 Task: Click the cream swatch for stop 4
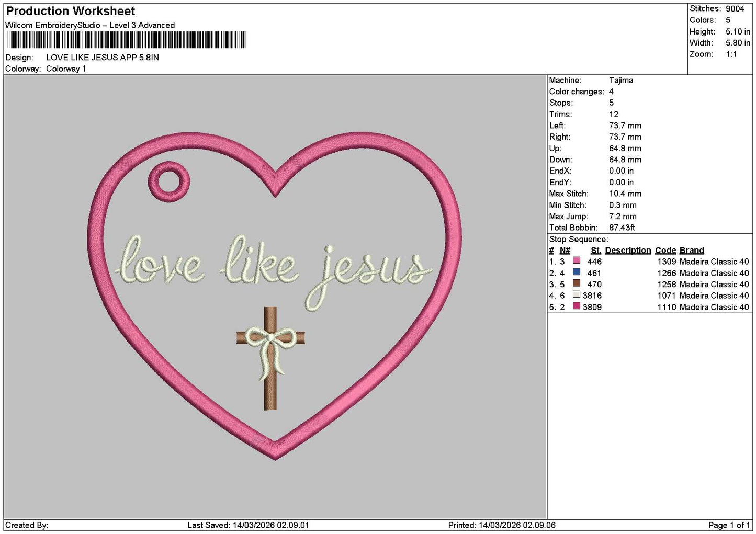(577, 294)
